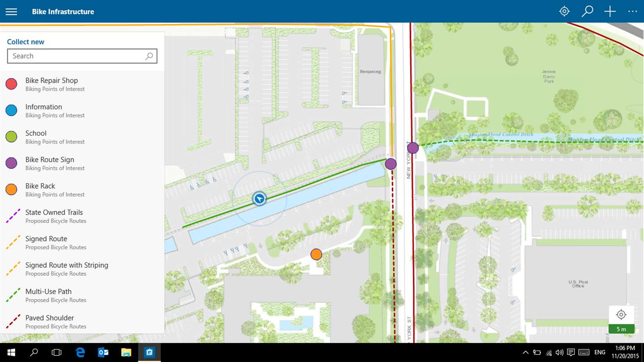The image size is (644, 362).
Task: Click the active Collector app taskbar icon
Action: pos(149,353)
